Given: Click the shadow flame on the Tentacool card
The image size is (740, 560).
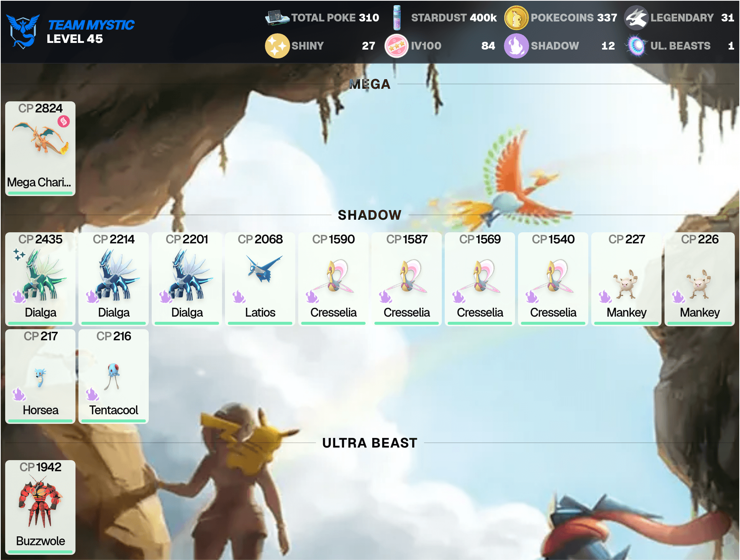Looking at the screenshot, I should [x=92, y=394].
